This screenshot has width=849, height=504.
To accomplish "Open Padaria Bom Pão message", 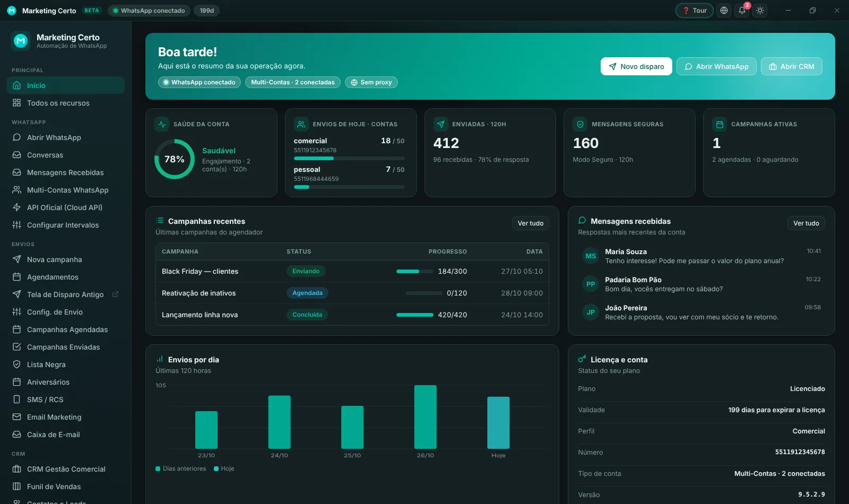I will pyautogui.click(x=701, y=284).
